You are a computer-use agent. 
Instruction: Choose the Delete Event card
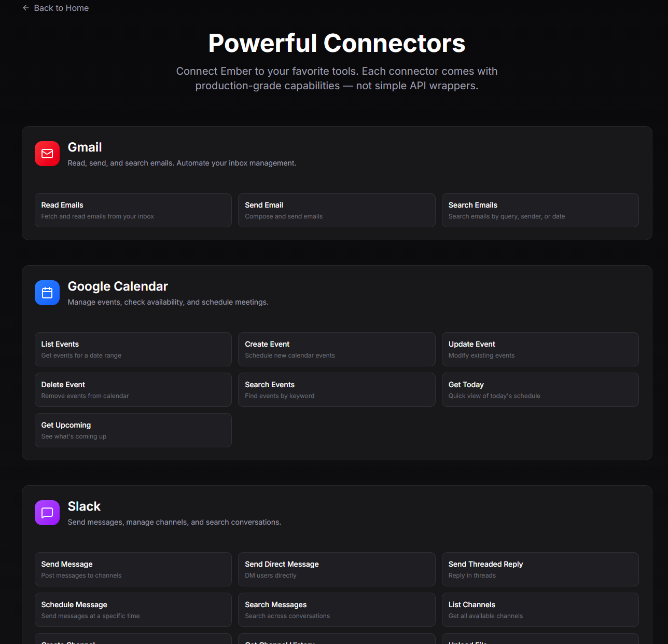[x=133, y=390]
